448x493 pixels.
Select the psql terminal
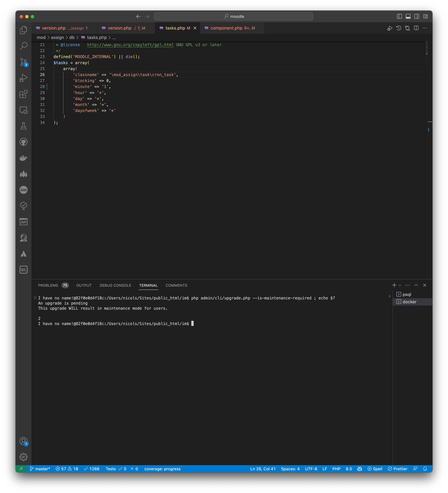click(x=413, y=294)
